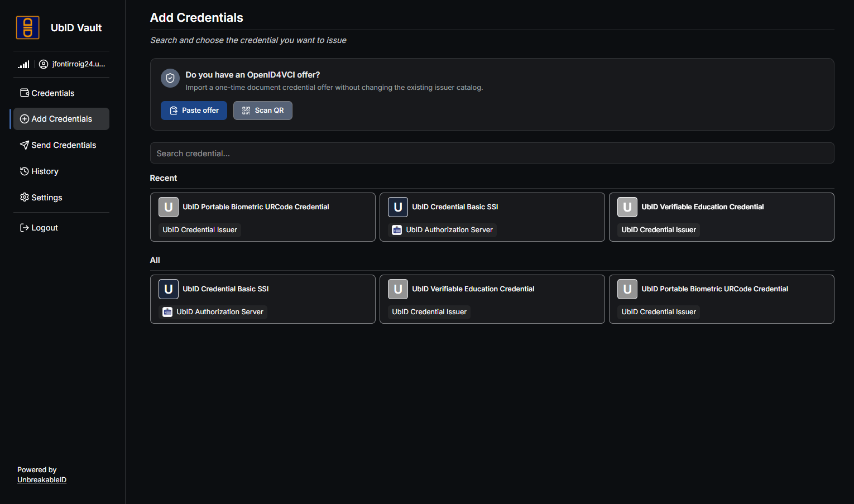Focus the Search credential input field
854x504 pixels.
pos(492,153)
